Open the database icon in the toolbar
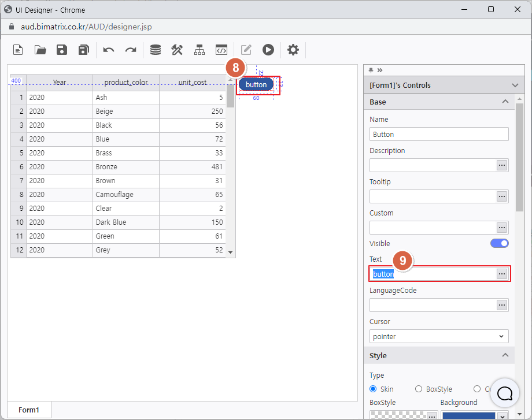Image resolution: width=532 pixels, height=420 pixels. pyautogui.click(x=156, y=50)
